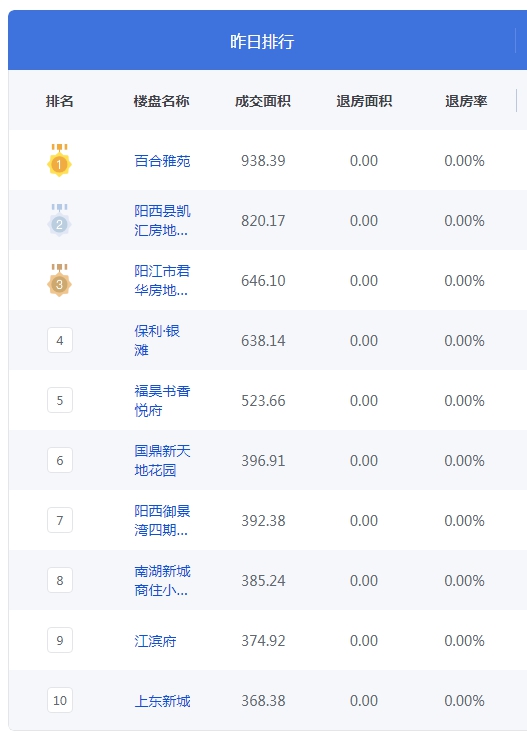Screen dimensions: 527x737
Task: Click the 退房率 column header
Action: tap(466, 101)
